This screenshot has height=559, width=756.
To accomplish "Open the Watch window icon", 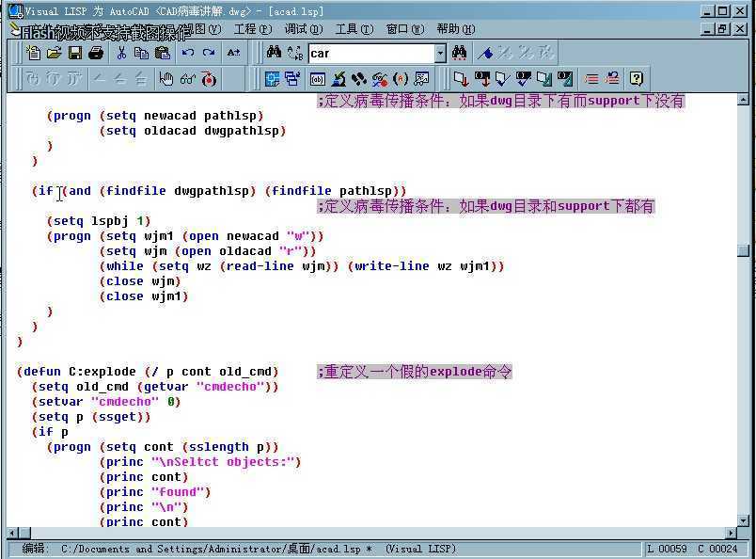I will pyautogui.click(x=421, y=79).
